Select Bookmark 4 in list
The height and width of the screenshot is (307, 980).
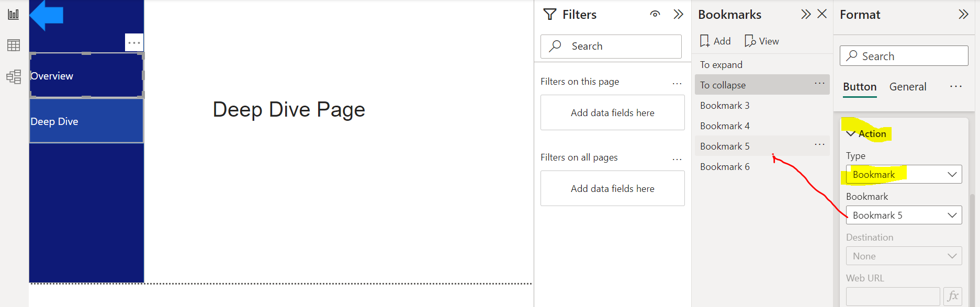(762, 126)
